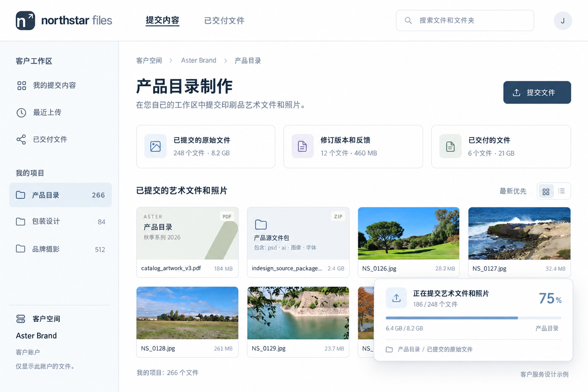Open NS_0126.jpg thumbnail

408,234
